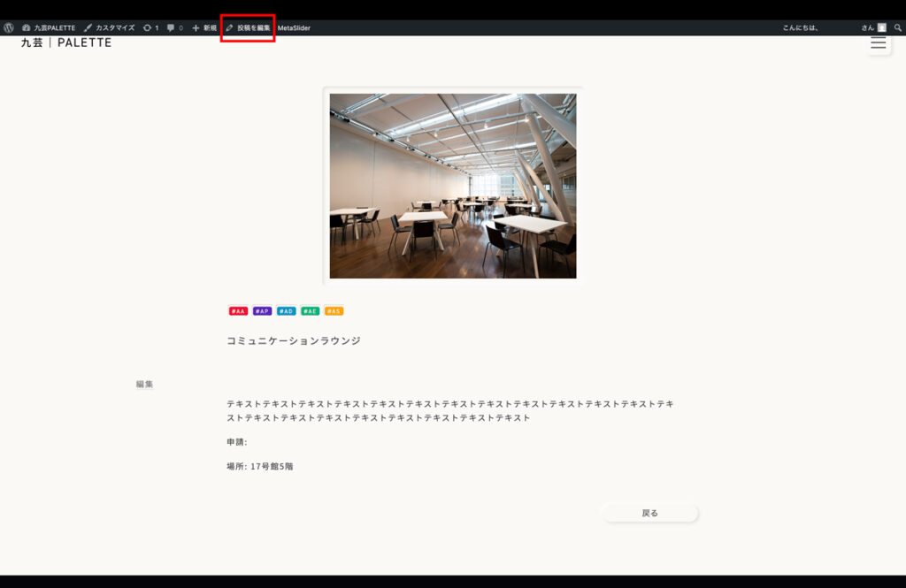
Task: Open カスタマイズ in the admin bar
Action: click(x=110, y=28)
